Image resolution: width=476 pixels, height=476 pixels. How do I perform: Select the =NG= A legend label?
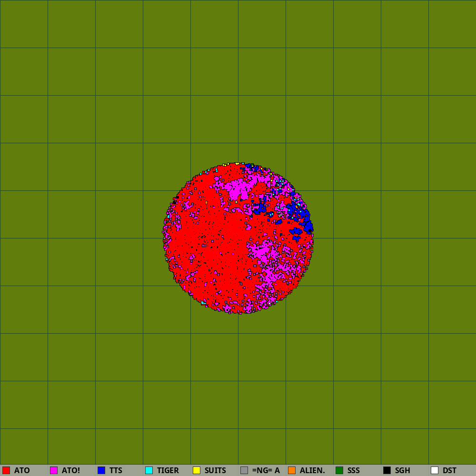[x=266, y=471]
